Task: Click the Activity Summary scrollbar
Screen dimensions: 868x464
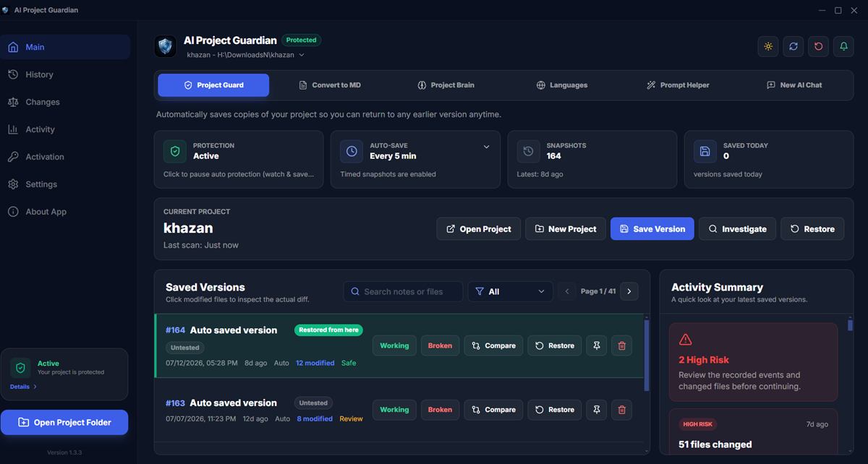Action: [850, 325]
